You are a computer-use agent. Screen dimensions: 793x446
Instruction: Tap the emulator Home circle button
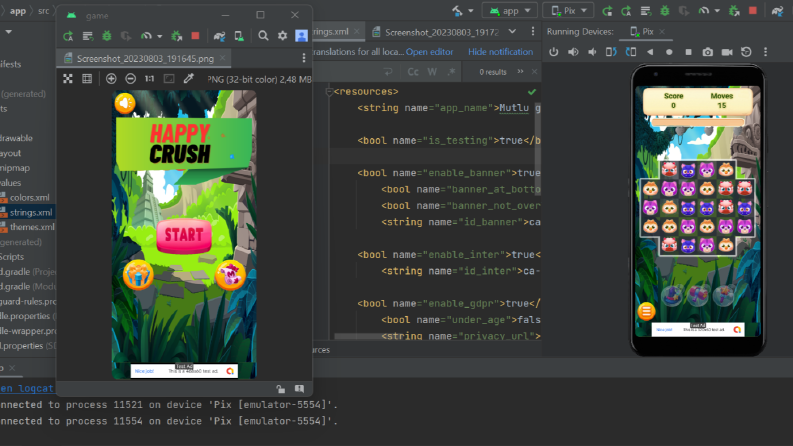[669, 52]
